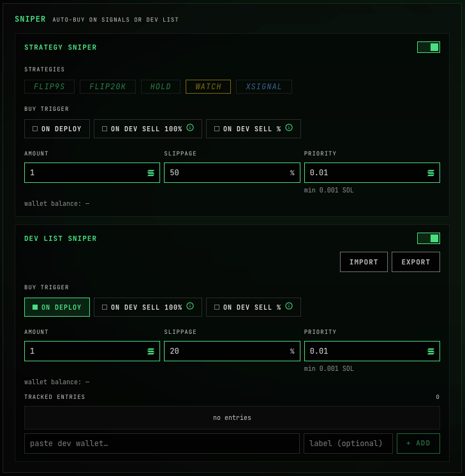The height and width of the screenshot is (476, 465).
Task: Select the HOLD strategy chip
Action: [161, 87]
